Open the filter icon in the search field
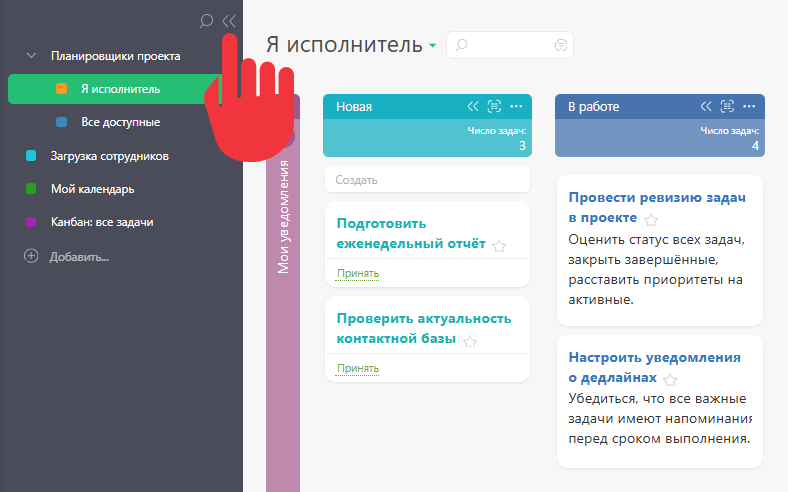 [561, 45]
